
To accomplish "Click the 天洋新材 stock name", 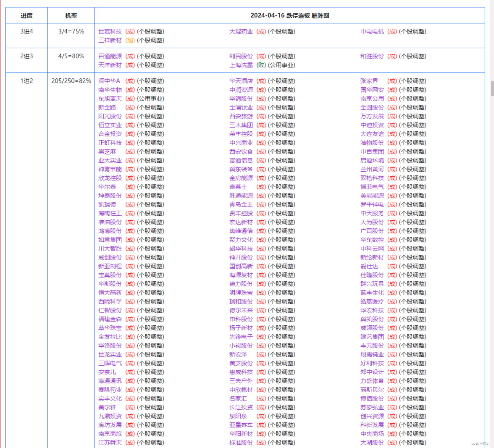I will pos(110,65).
